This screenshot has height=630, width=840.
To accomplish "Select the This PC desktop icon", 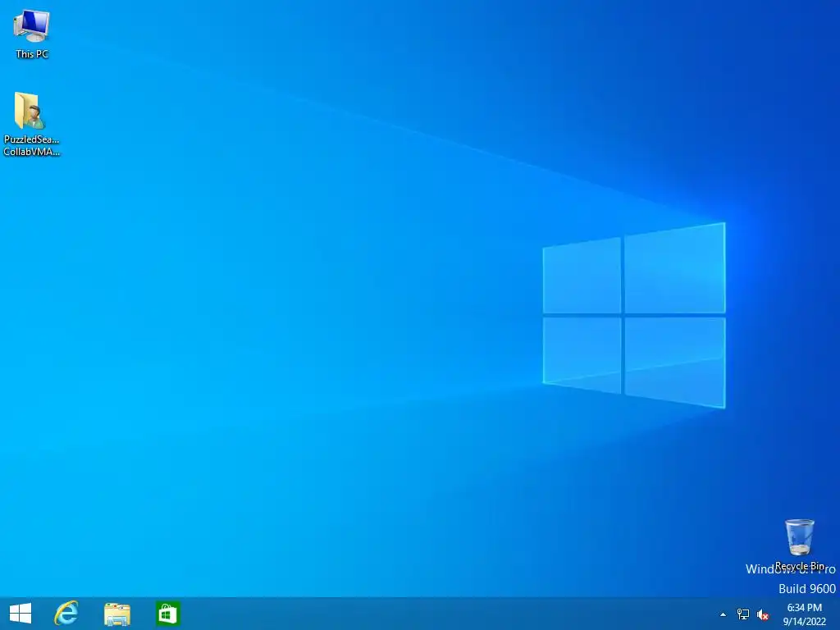I will (32, 34).
